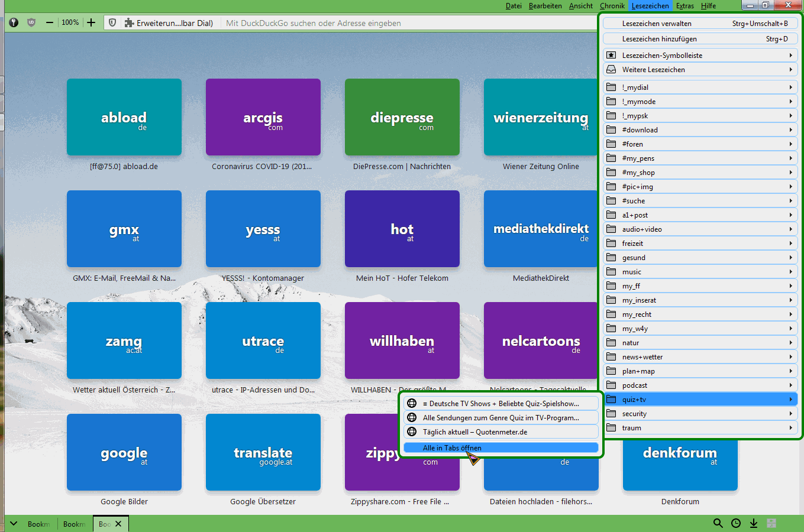The height and width of the screenshot is (532, 804).
Task: Open history via the clock icon
Action: 736,523
